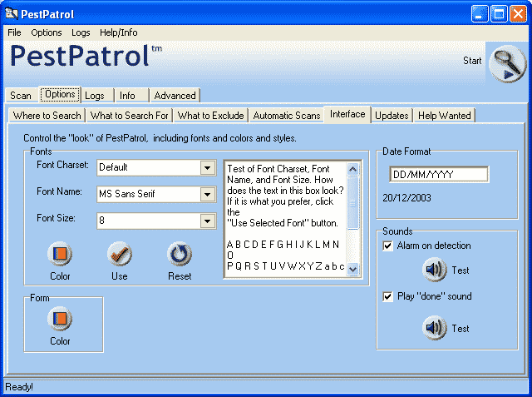The image size is (532, 397).
Task: Click the Ready! status bar text
Action: click(x=19, y=387)
